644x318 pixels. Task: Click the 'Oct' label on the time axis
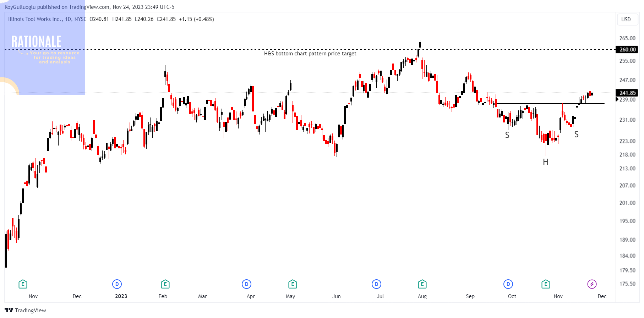click(x=512, y=296)
